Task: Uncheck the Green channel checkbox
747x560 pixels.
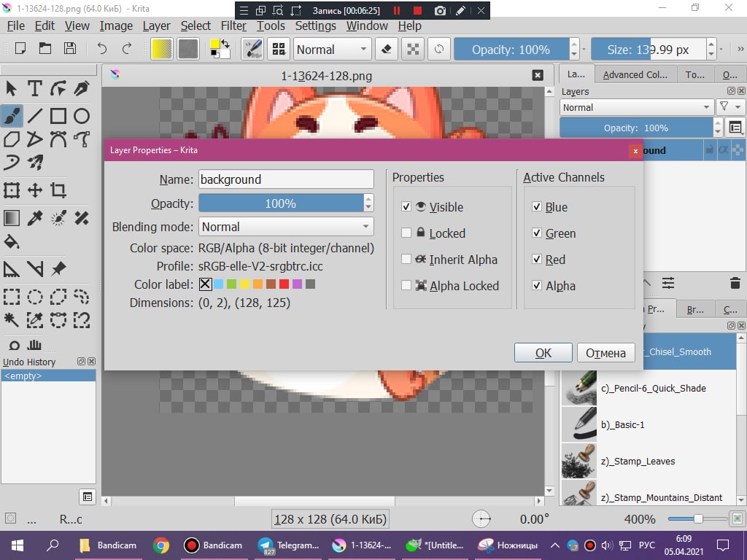Action: coord(537,233)
